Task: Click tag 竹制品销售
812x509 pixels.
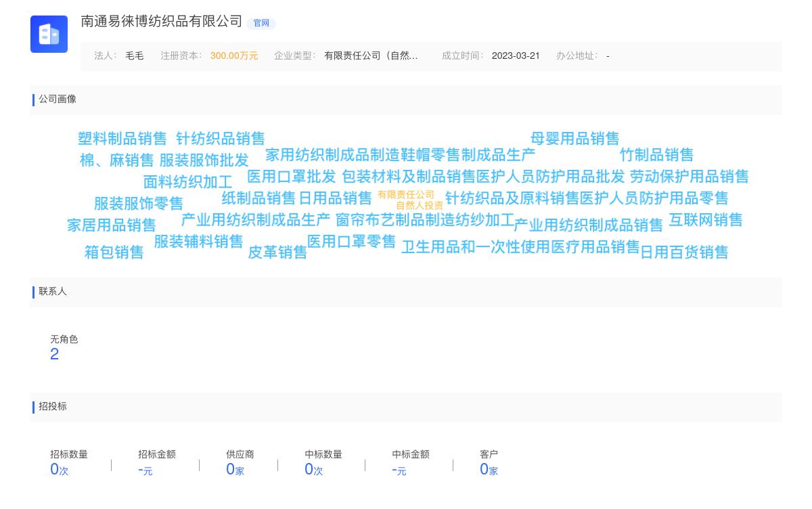Action: tap(657, 155)
